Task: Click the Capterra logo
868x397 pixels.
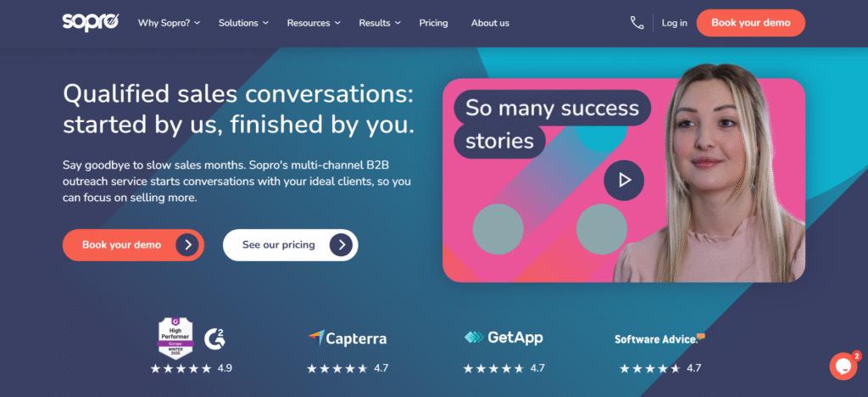Action: point(348,338)
